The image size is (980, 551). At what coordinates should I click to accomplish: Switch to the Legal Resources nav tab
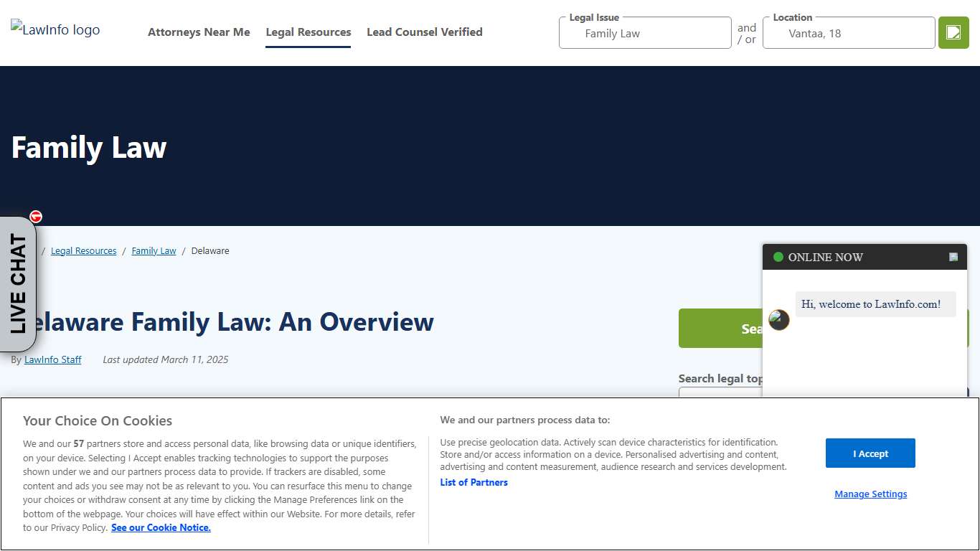pyautogui.click(x=308, y=32)
